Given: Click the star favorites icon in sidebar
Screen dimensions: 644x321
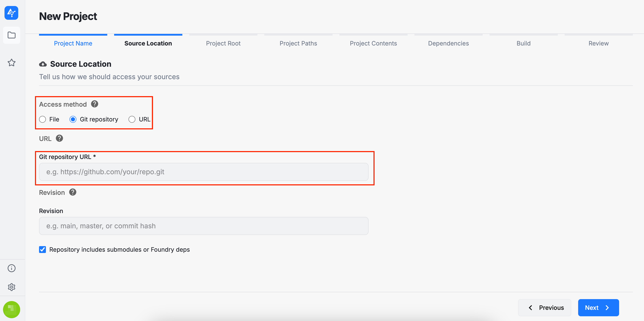Looking at the screenshot, I should (x=12, y=62).
